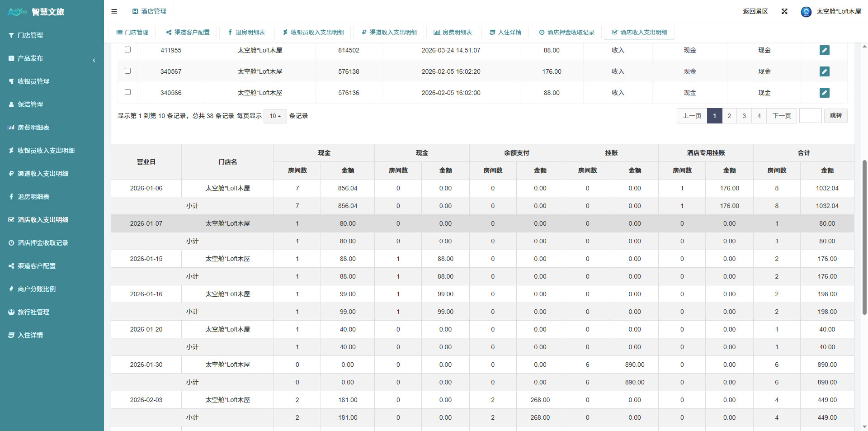Click the scrollbar down arrow
Screen dimensions: 868x431
pyautogui.click(x=864, y=426)
